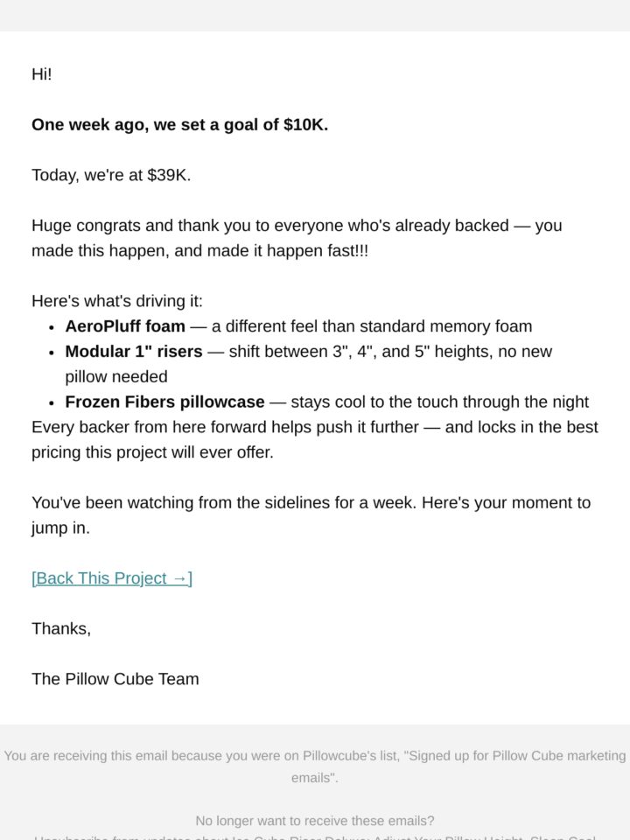
Task: Click the 'Thanks,' sign-off line
Action: click(61, 628)
